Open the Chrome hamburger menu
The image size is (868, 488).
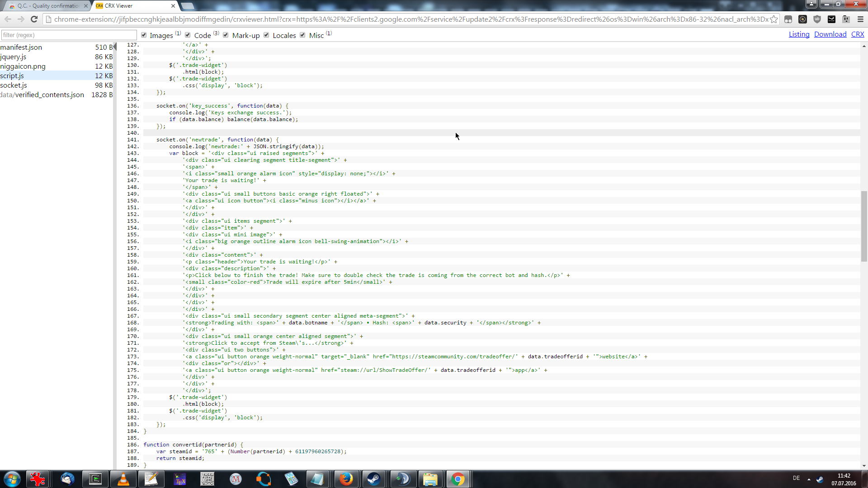coord(860,19)
